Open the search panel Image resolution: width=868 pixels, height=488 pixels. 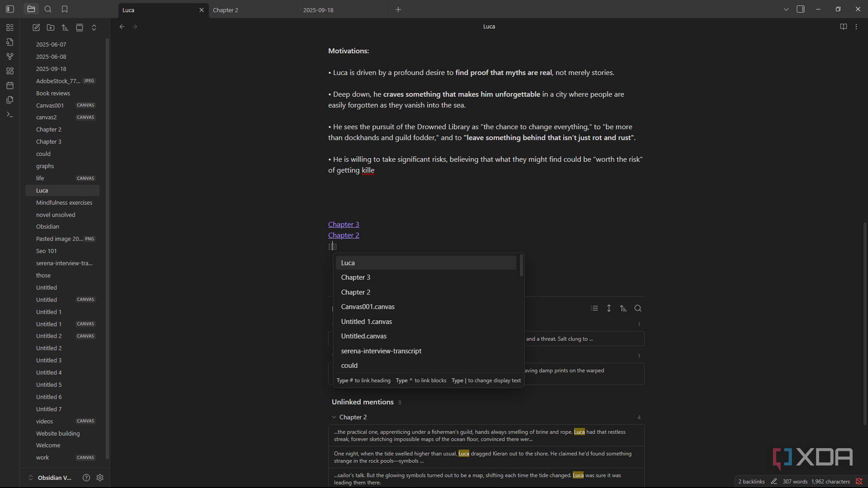click(48, 9)
